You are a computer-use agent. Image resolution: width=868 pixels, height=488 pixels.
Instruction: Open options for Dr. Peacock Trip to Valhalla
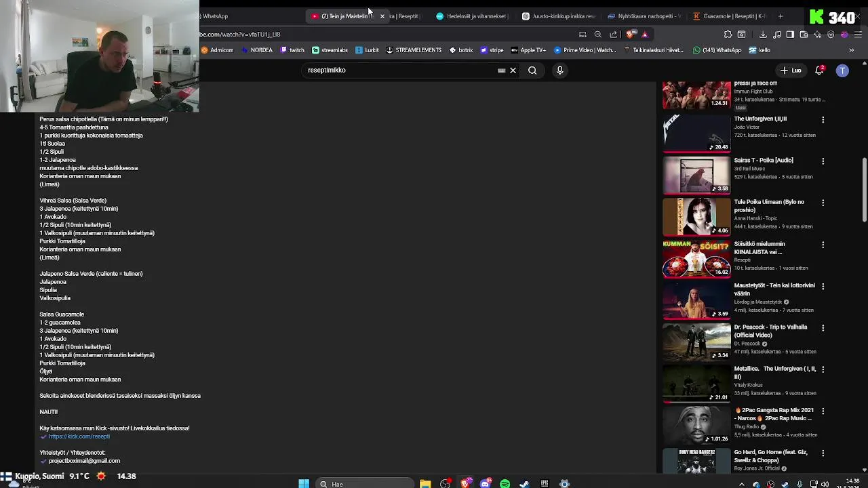823,328
